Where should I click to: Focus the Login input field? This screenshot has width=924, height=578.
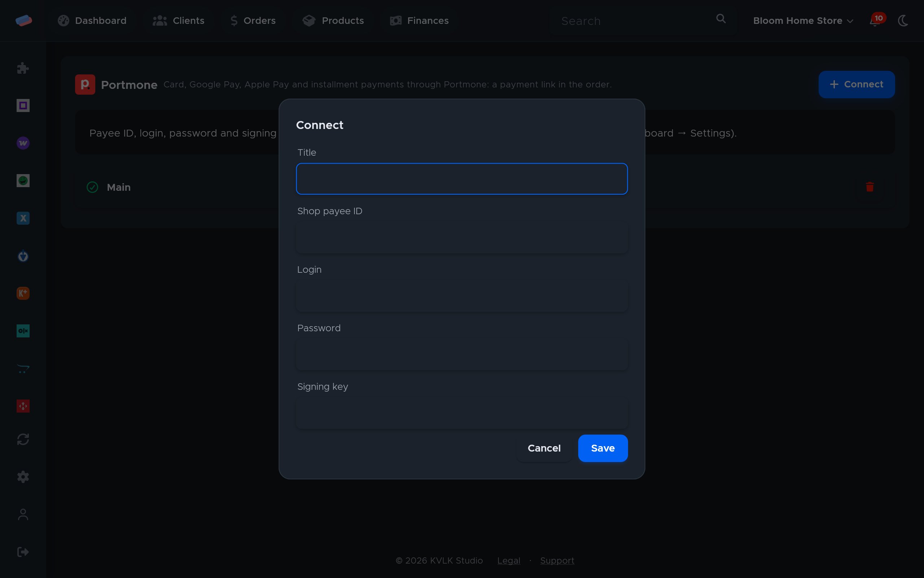pyautogui.click(x=462, y=296)
